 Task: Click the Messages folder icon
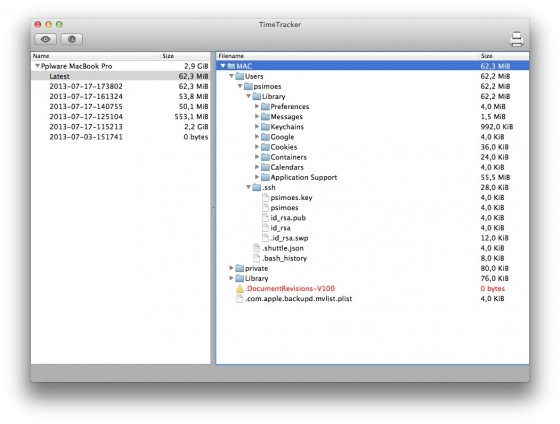point(265,116)
